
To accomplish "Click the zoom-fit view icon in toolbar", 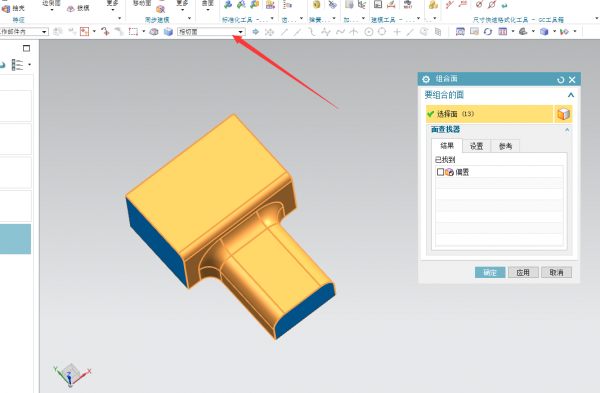I will (460, 32).
